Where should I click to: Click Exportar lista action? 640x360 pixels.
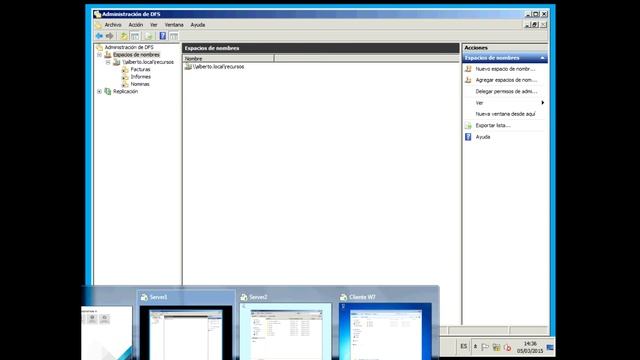[493, 125]
